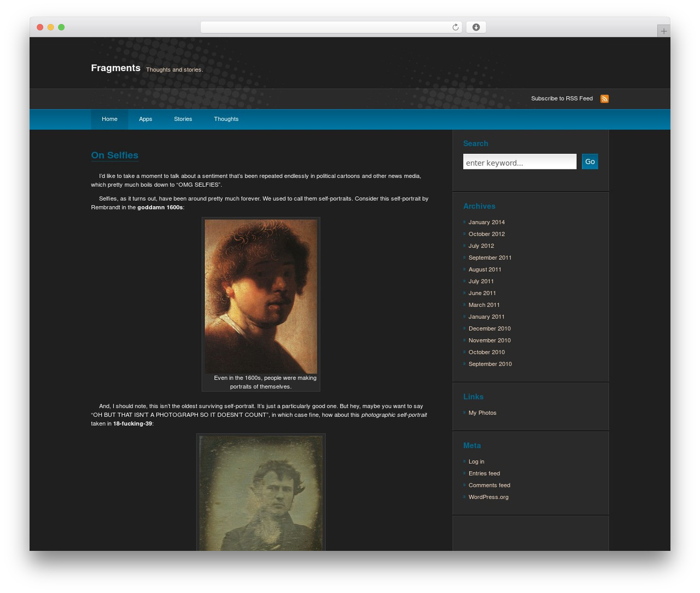This screenshot has width=700, height=593.
Task: Click the 1839 photographic self-portrait image
Action: coord(261,493)
